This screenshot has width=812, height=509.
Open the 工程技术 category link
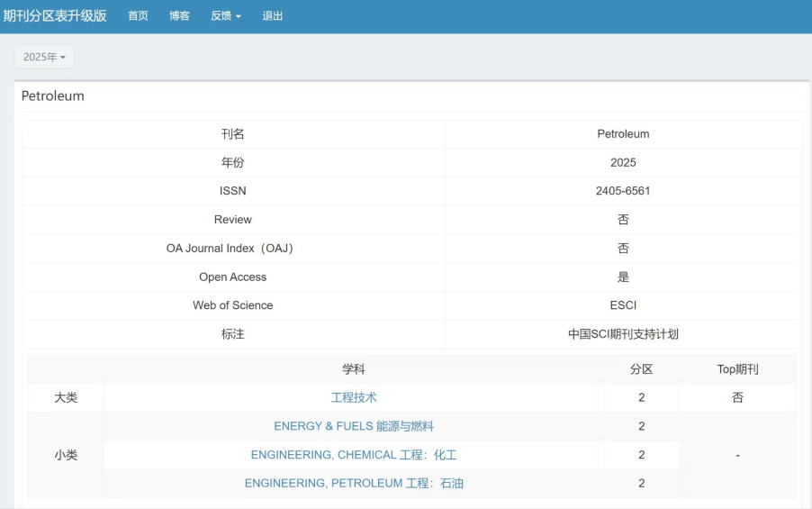coord(354,397)
